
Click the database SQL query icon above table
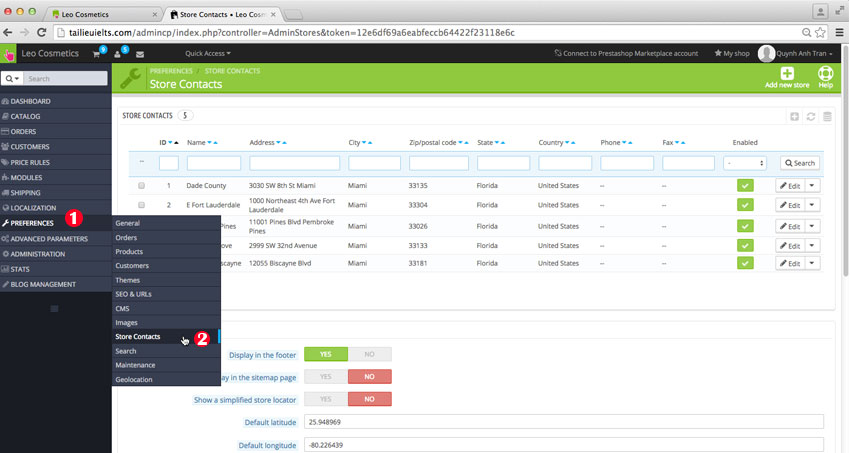coord(826,117)
